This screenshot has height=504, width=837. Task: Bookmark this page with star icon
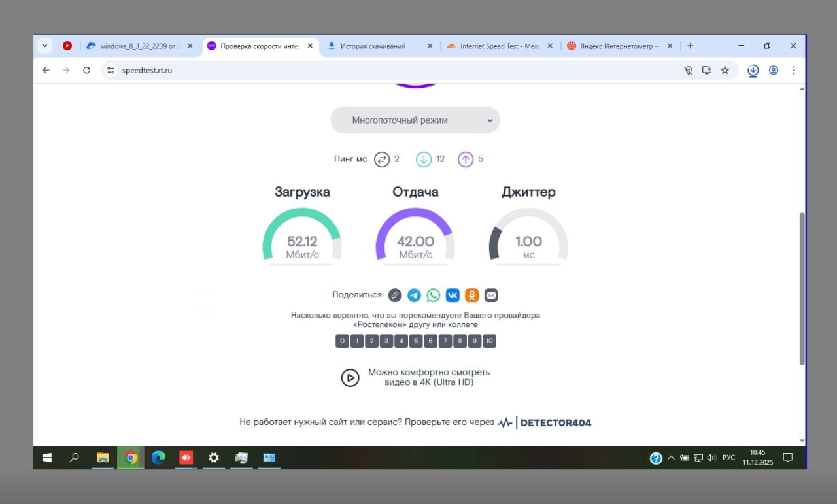point(725,71)
